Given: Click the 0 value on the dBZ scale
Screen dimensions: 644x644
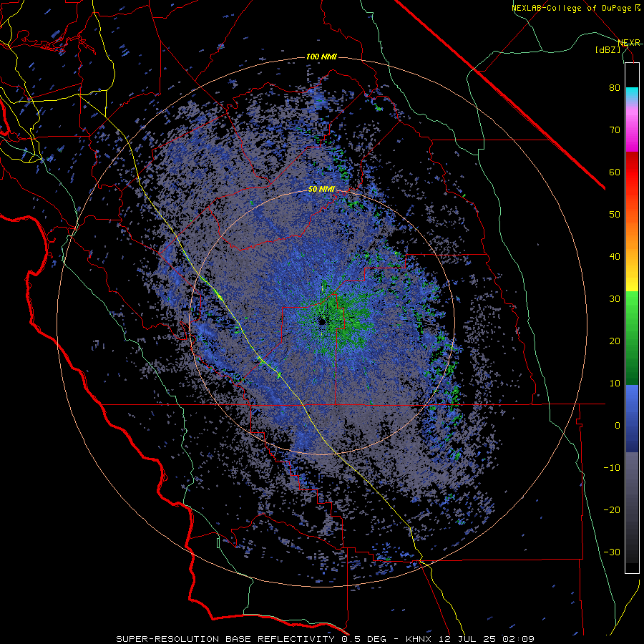Looking at the screenshot, I should coord(618,426).
